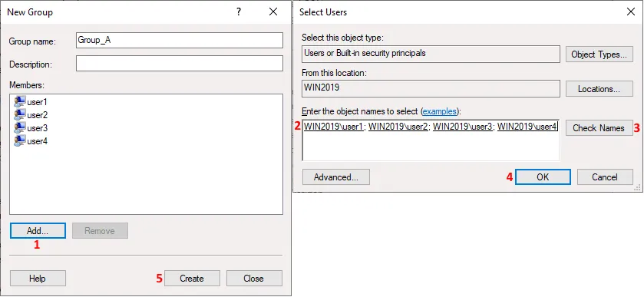
Task: Click the Create button
Action: coord(192,278)
